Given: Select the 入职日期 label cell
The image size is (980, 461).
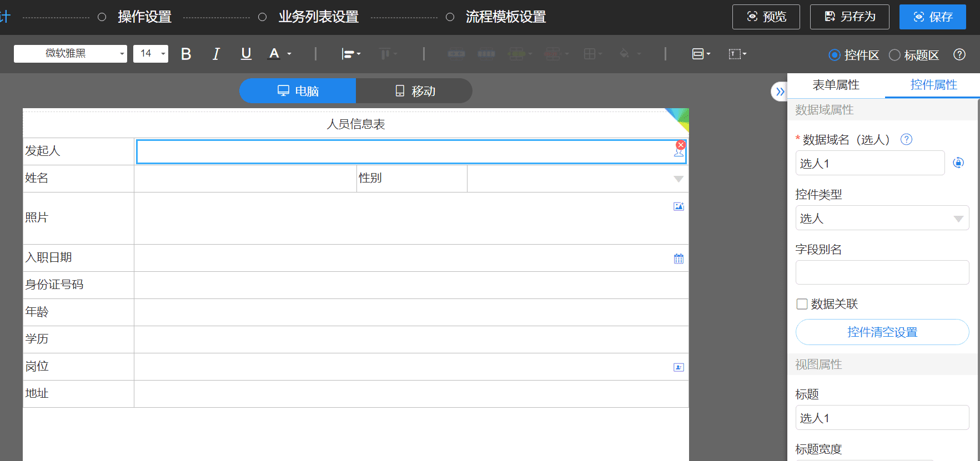Looking at the screenshot, I should 78,258.
